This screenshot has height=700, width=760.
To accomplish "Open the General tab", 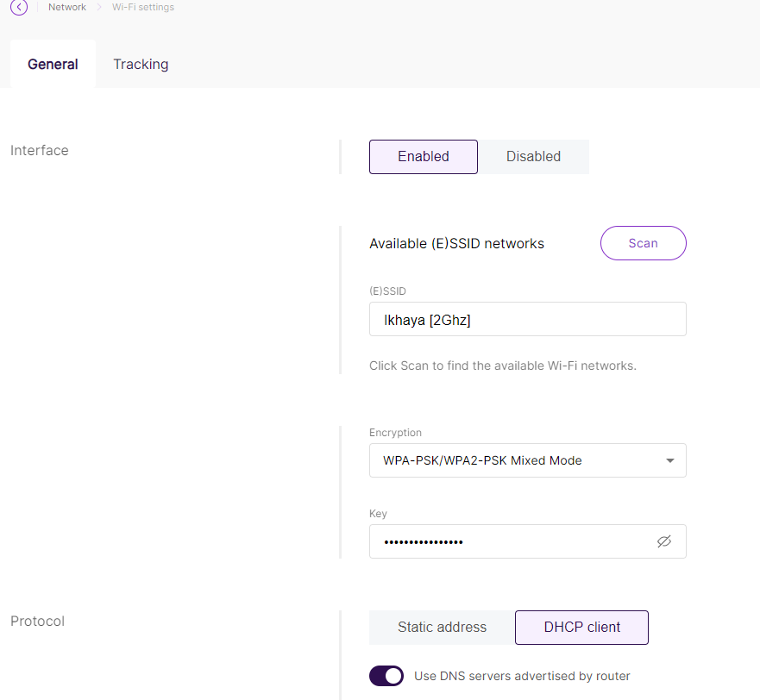I will pos(53,64).
